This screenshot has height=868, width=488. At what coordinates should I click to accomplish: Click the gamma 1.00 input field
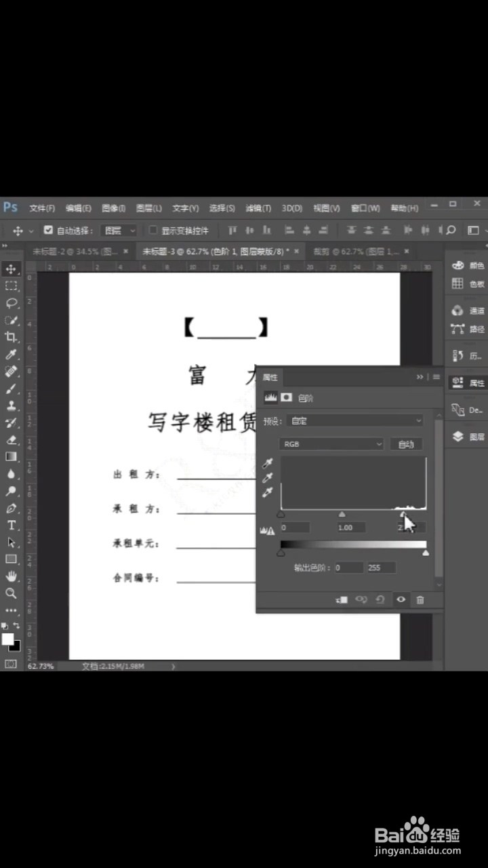[x=350, y=527]
